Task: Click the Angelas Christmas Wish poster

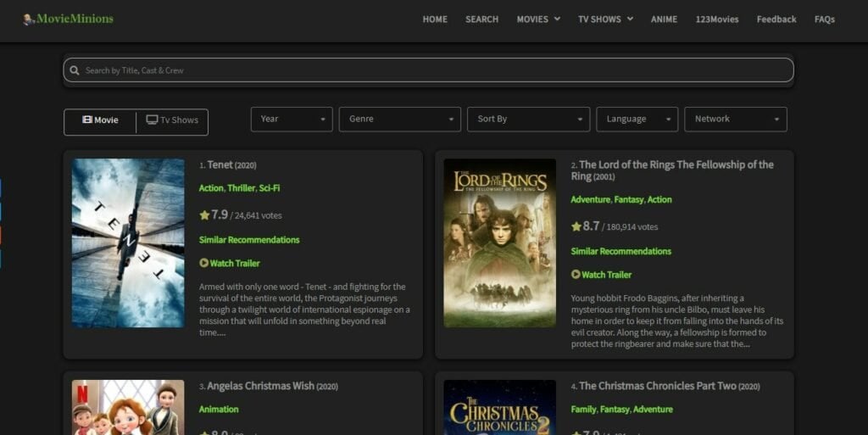Action: tap(128, 407)
